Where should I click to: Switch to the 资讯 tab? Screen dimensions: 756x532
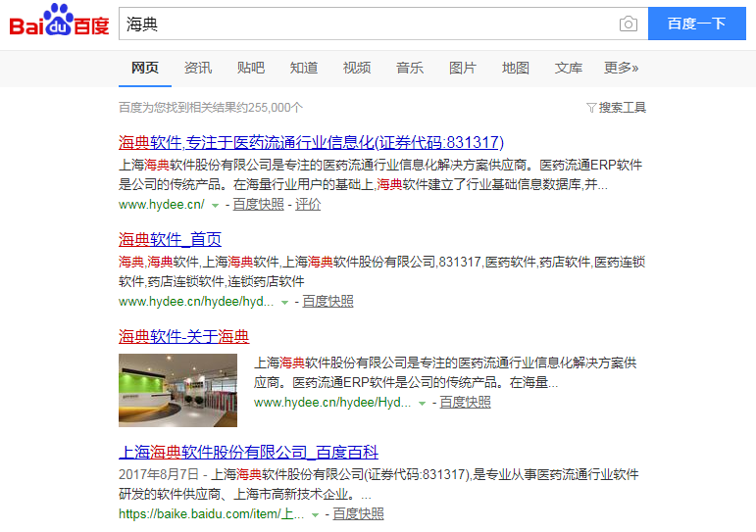[198, 68]
